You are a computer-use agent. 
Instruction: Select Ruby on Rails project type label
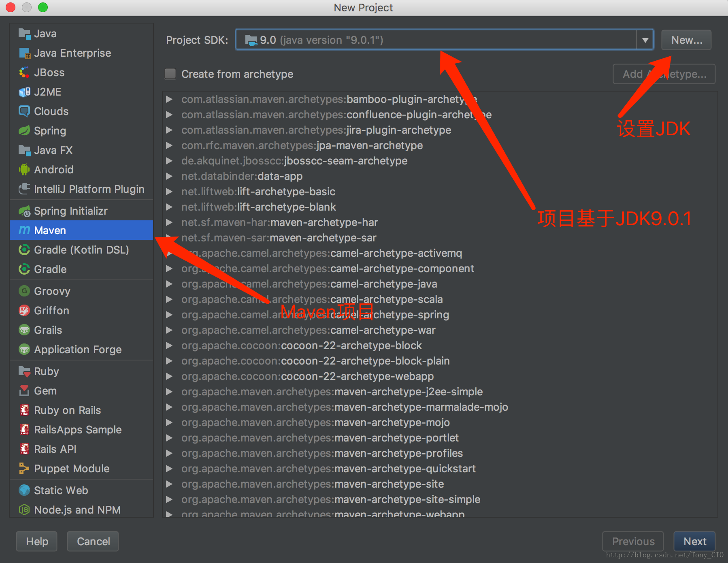pyautogui.click(x=68, y=410)
